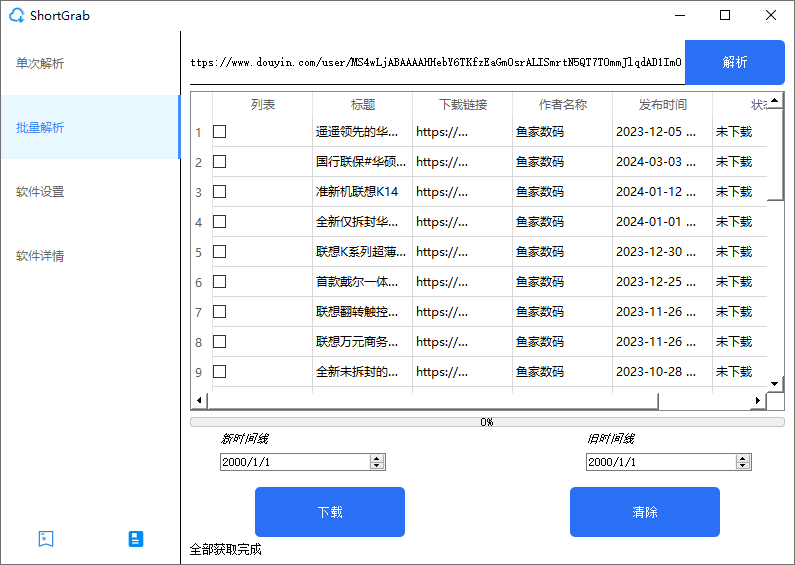Switch to 软件设置 in the sidebar

coord(40,192)
